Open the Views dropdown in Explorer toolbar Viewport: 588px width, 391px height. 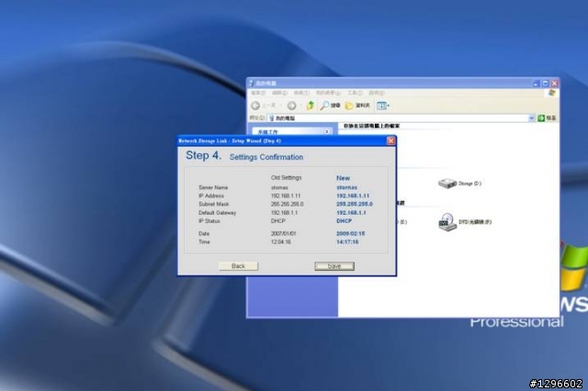(383, 106)
